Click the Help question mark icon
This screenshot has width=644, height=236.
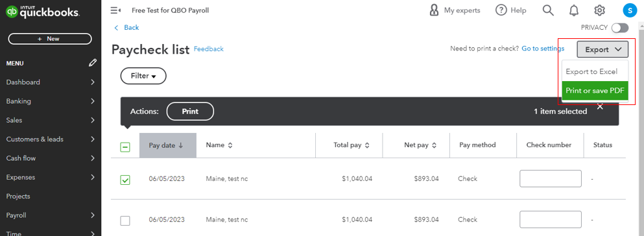[x=501, y=10]
